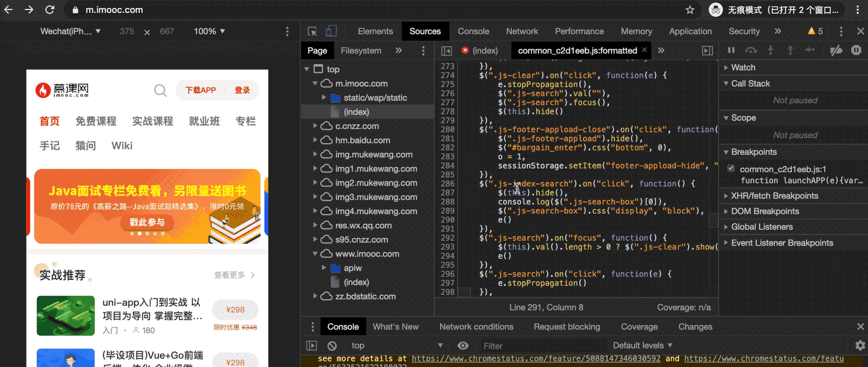868x367 pixels.
Task: Toggle pause on exceptions
Action: coord(856,50)
